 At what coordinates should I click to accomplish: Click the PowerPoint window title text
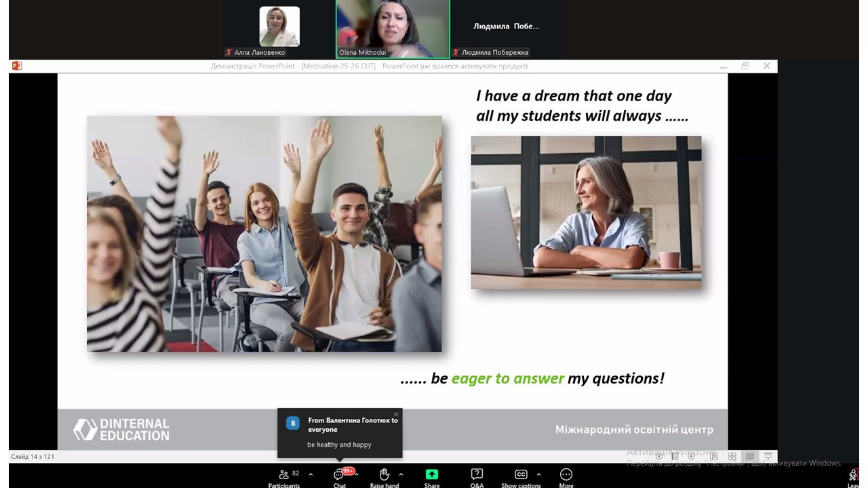(369, 66)
